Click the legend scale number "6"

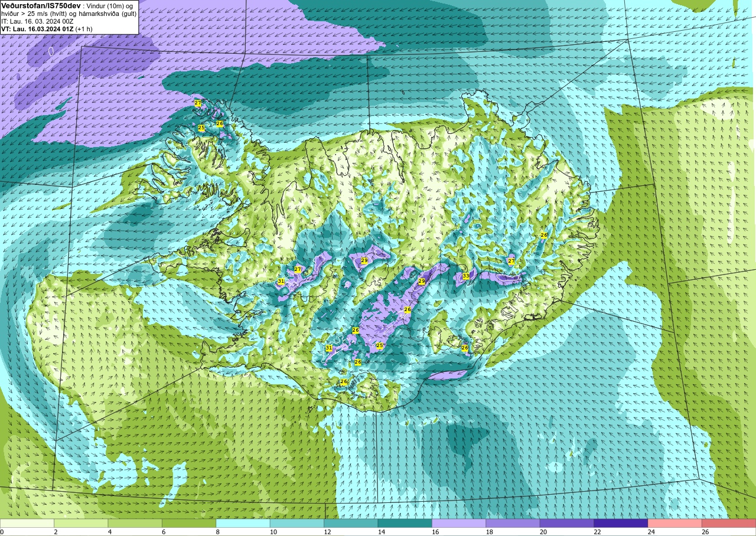[x=164, y=532]
